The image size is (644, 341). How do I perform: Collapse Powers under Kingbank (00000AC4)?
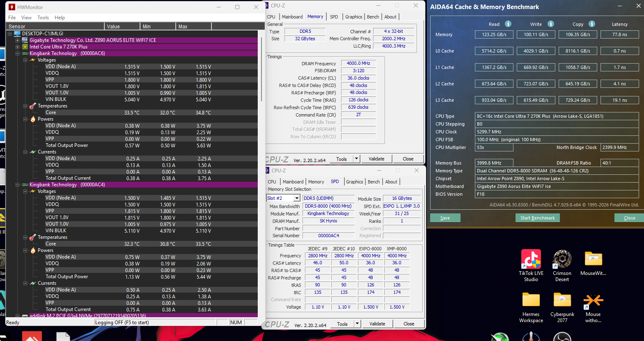(25, 250)
